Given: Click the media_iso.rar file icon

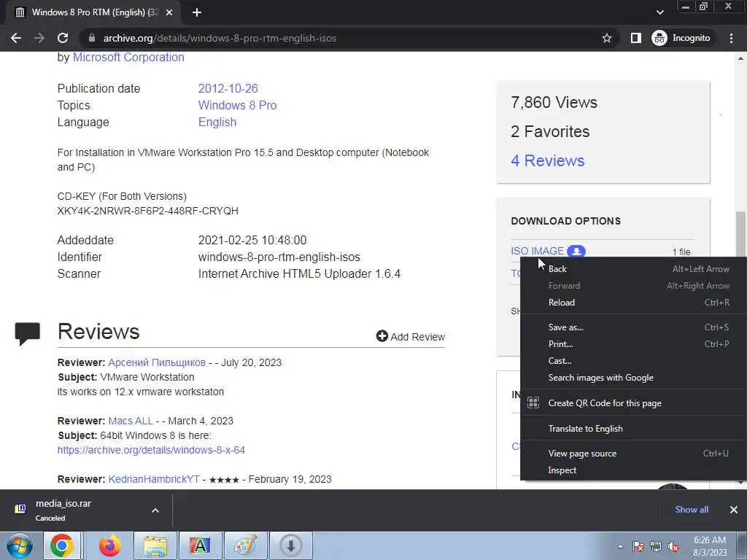Looking at the screenshot, I should click(20, 509).
